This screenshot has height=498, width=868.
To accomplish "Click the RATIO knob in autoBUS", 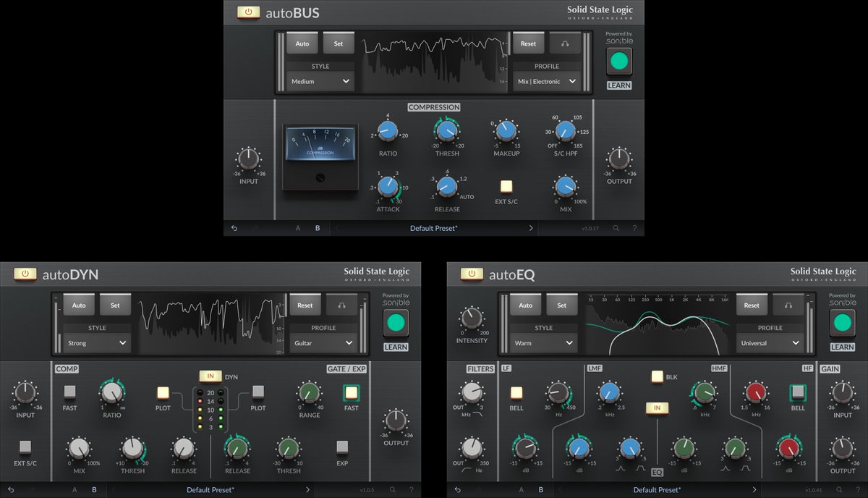I will pos(388,130).
